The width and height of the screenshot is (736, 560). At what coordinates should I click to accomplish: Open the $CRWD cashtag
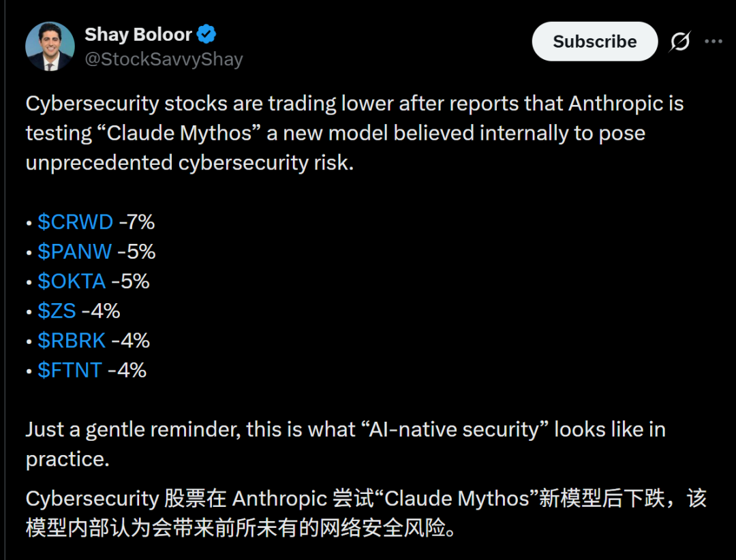(75, 222)
